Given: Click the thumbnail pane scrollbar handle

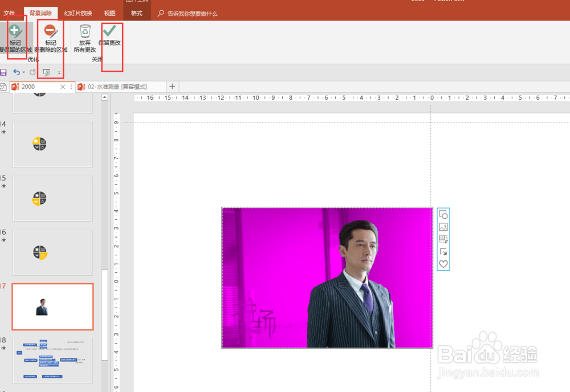Looking at the screenshot, I should pyautogui.click(x=105, y=315).
